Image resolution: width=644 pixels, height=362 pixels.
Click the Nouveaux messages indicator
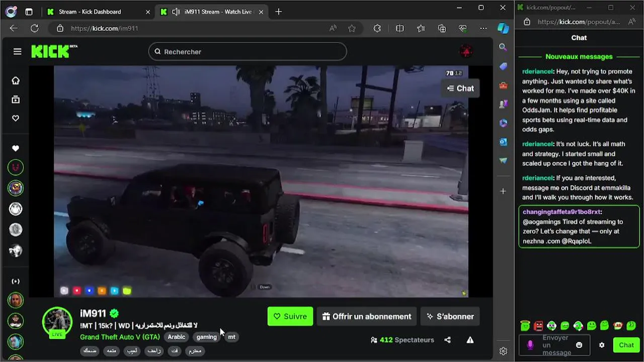pyautogui.click(x=579, y=57)
